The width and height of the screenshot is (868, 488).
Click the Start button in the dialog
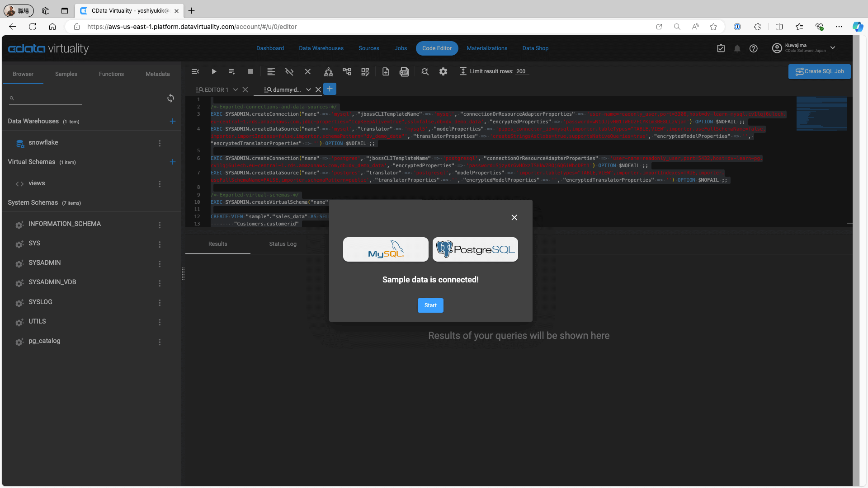click(x=430, y=305)
